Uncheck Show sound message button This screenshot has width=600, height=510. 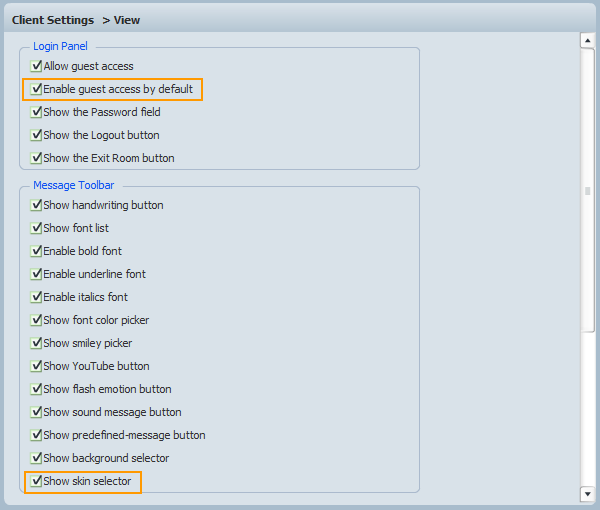pos(36,412)
